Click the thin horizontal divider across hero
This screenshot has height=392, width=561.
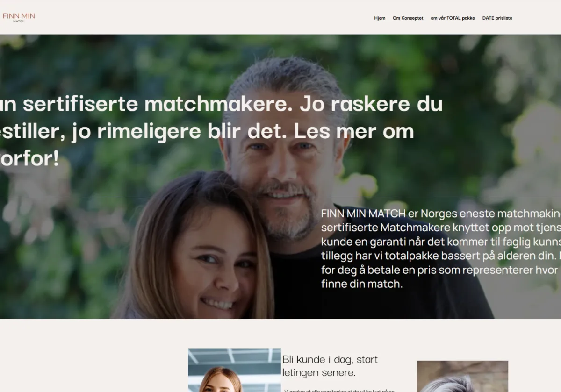coord(280,197)
